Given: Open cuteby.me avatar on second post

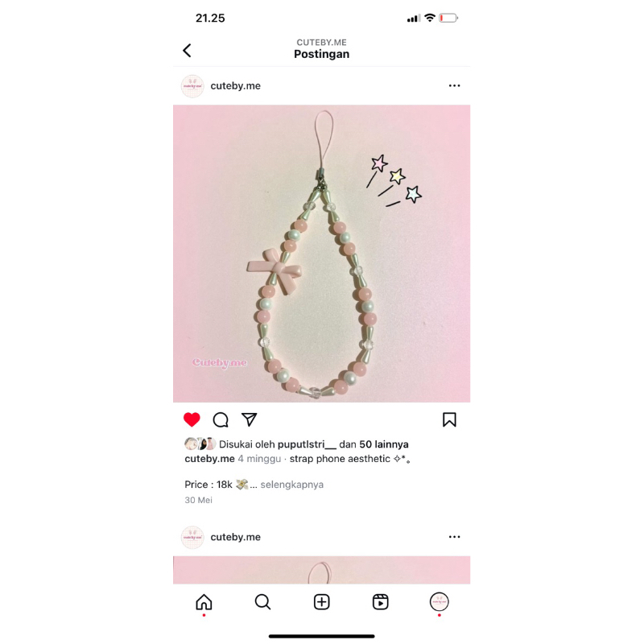Looking at the screenshot, I should point(192,537).
